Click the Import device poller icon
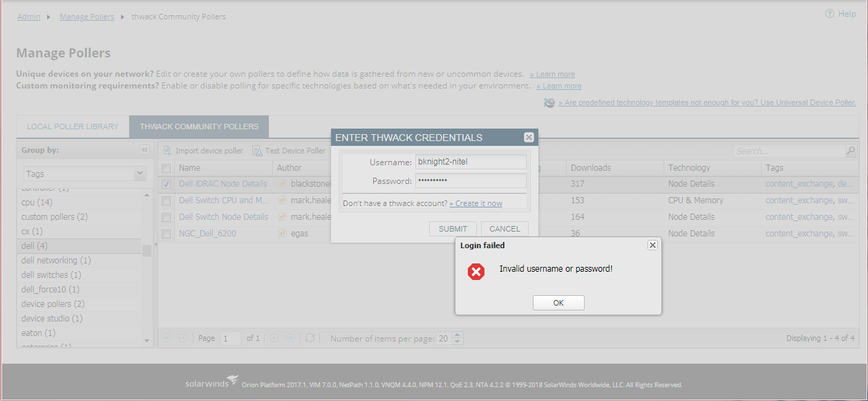This screenshot has width=868, height=401. pyautogui.click(x=167, y=151)
